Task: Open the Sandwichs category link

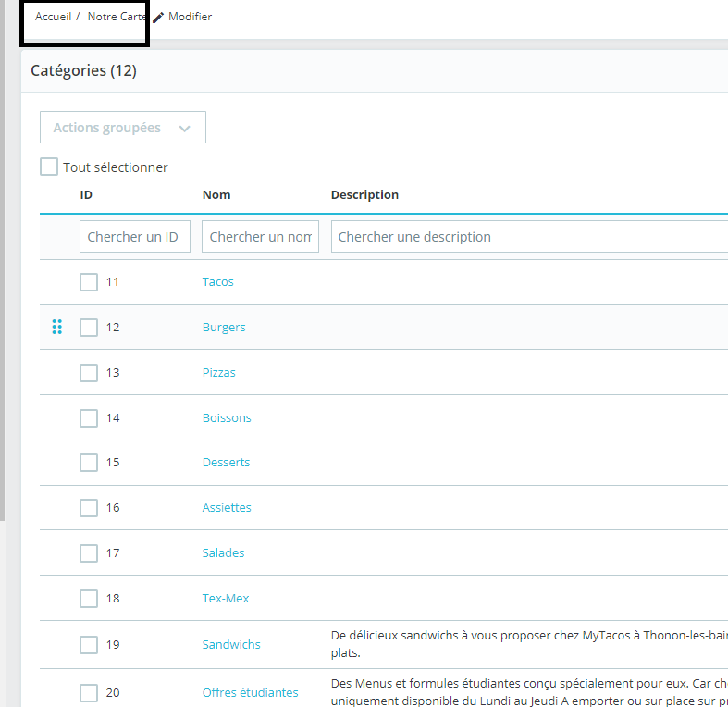Action: 231,645
